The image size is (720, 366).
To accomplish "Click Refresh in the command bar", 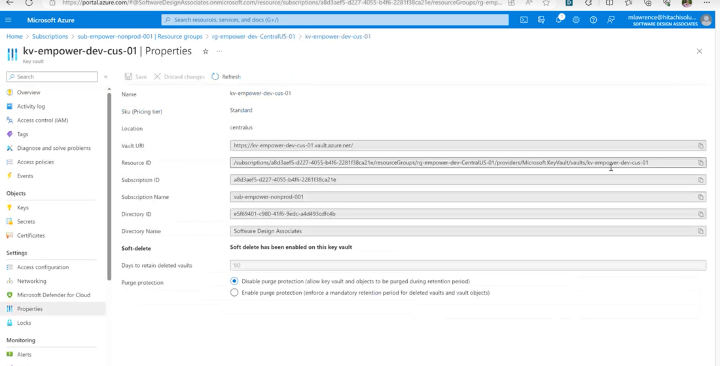I will pos(226,77).
